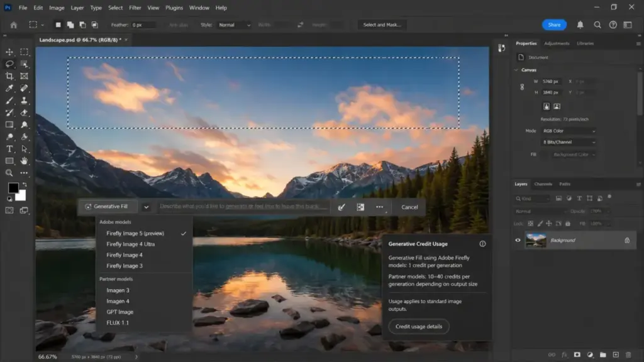Click the Home icon in options bar

click(14, 25)
